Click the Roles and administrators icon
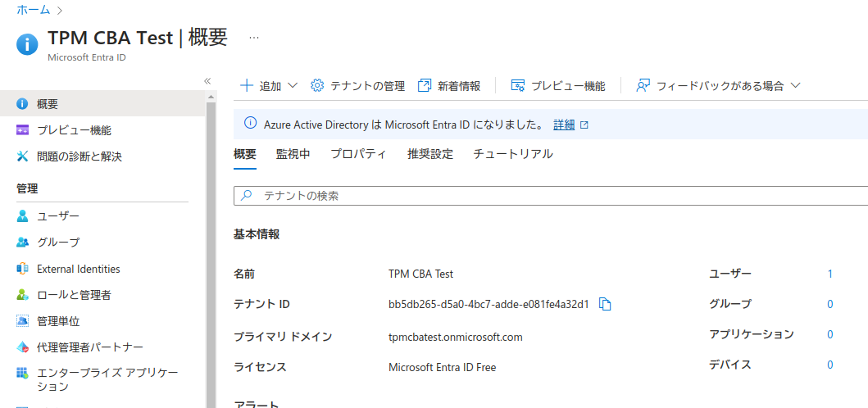868x408 pixels. (x=22, y=295)
